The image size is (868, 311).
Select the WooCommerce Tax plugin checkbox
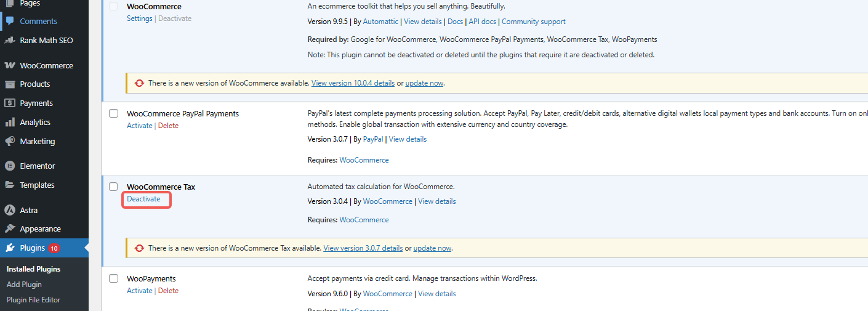[113, 187]
